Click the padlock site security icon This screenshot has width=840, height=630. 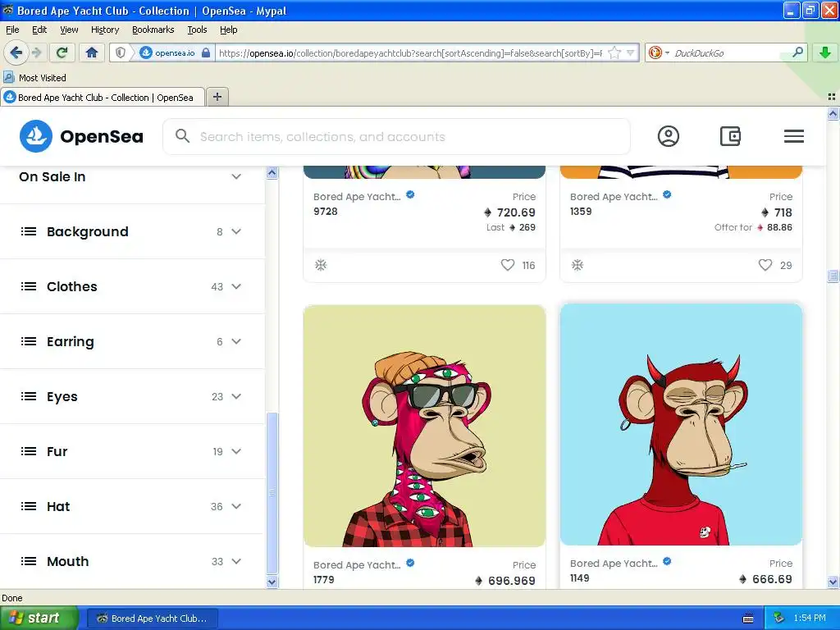(206, 52)
